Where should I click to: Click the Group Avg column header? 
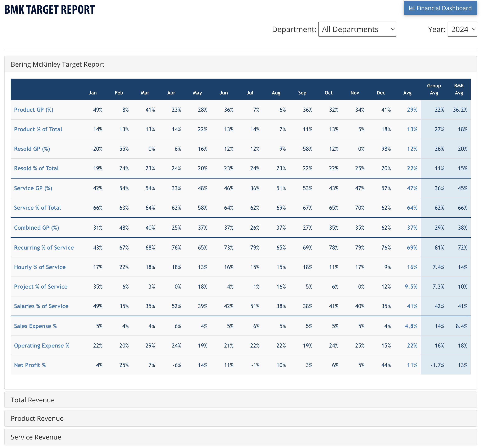tap(434, 89)
